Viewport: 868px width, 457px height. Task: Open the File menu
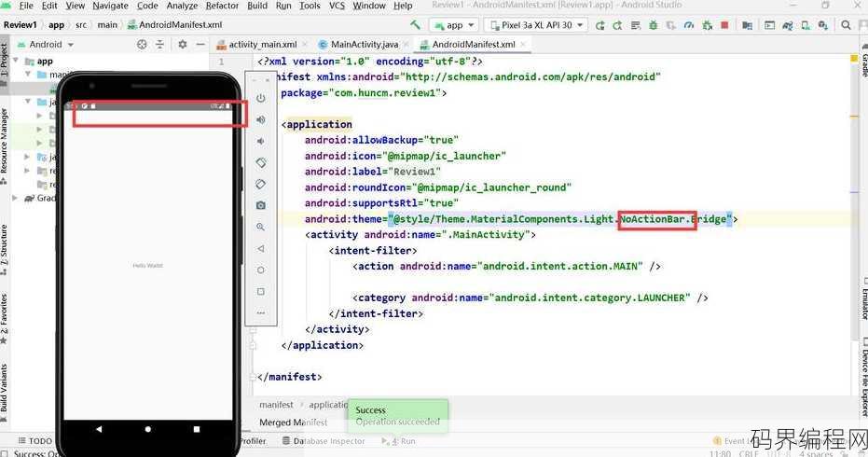click(x=26, y=6)
